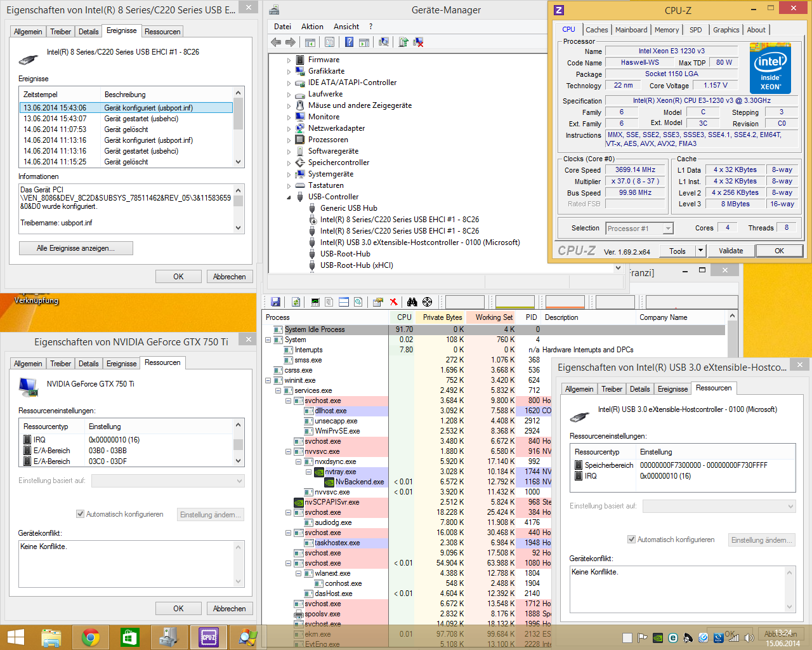The height and width of the screenshot is (650, 812).
Task: Click the update driver software icon
Action: point(403,42)
